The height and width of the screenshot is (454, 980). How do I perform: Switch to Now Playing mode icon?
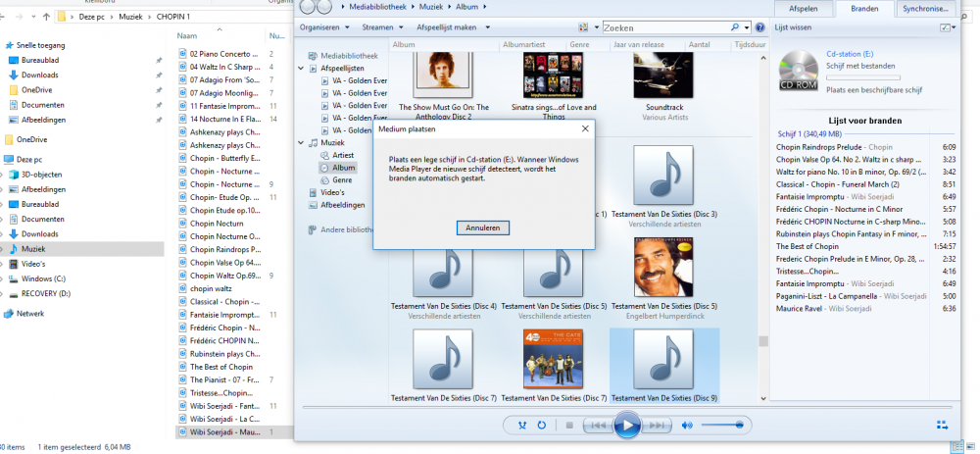tap(943, 425)
